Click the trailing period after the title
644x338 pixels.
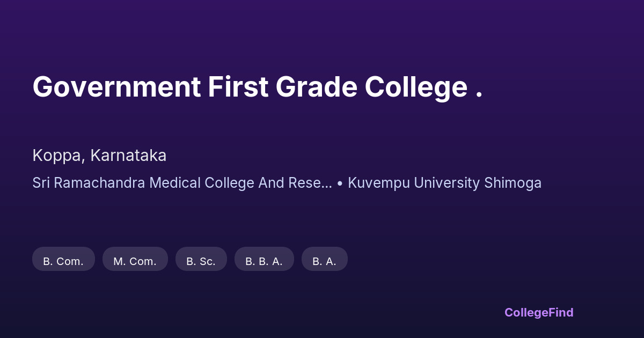pyautogui.click(x=479, y=95)
